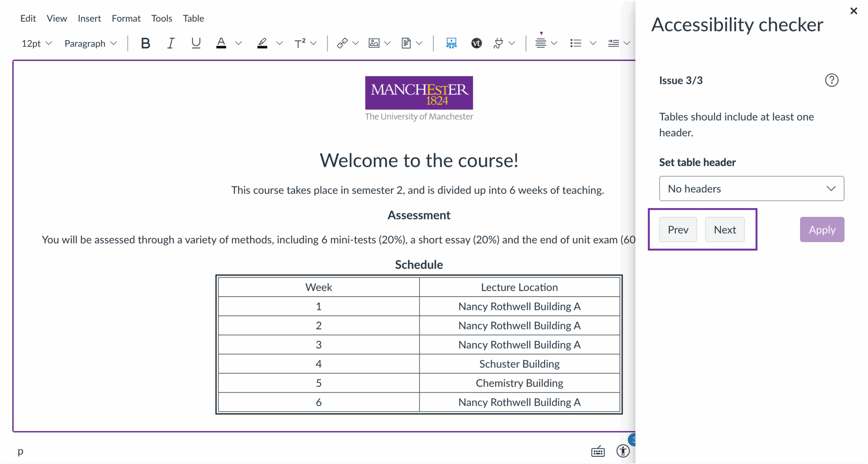Insert a link using the link tool
Viewport: 868px width, 464px height.
(342, 43)
